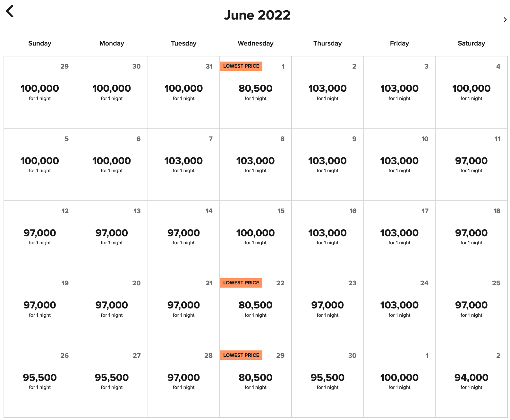Choose Monday June 20 date
The image size is (510, 420).
point(112,309)
